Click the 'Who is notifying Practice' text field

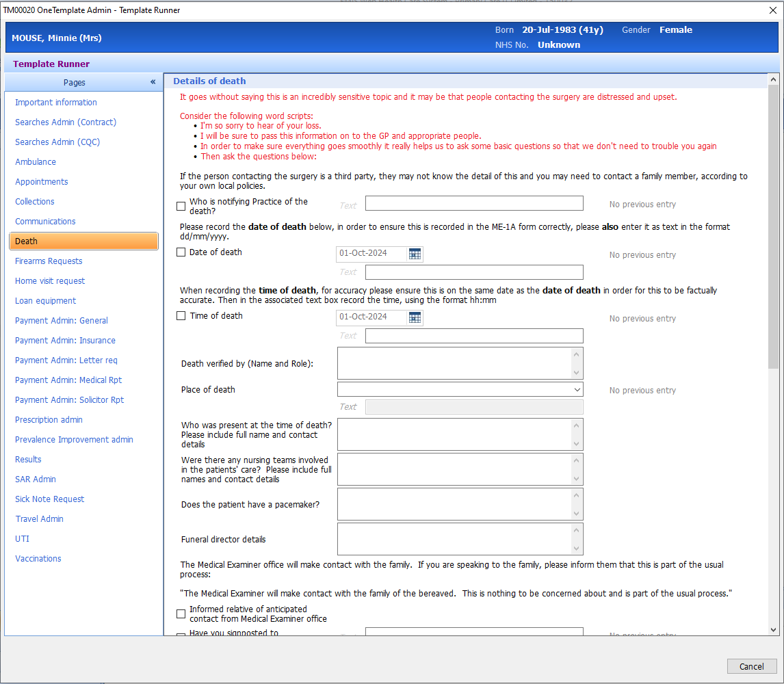point(474,204)
